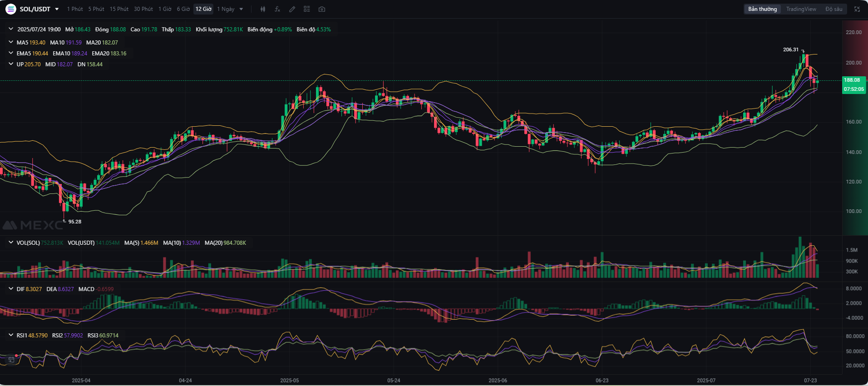This screenshot has height=386, width=868.
Task: Collapse the MA5 indicator row chevron
Action: pyautogui.click(x=11, y=42)
